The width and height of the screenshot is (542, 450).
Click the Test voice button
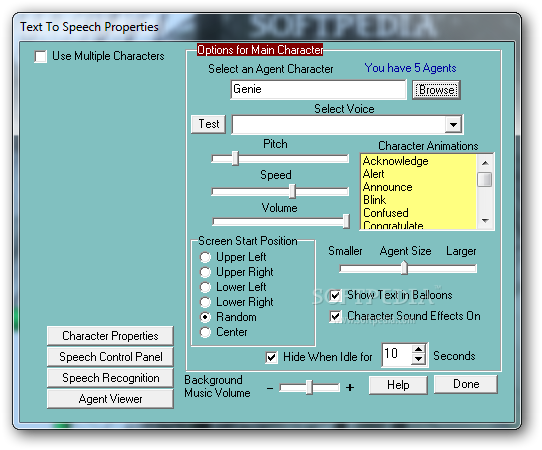(208, 124)
